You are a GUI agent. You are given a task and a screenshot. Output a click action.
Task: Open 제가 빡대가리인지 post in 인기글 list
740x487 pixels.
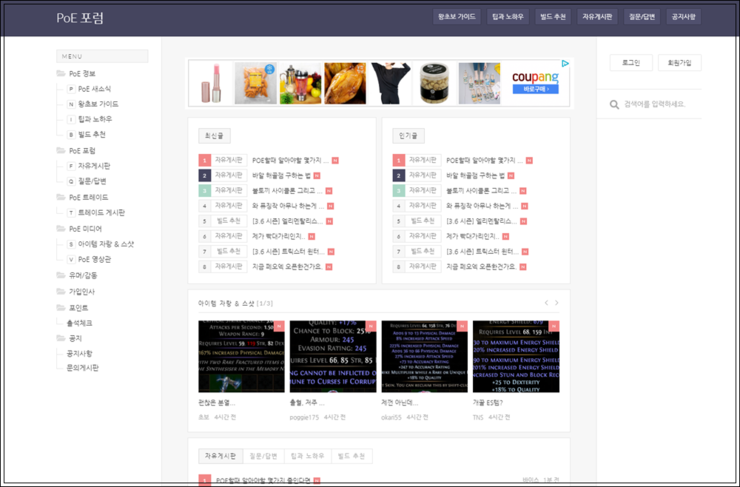pos(472,236)
